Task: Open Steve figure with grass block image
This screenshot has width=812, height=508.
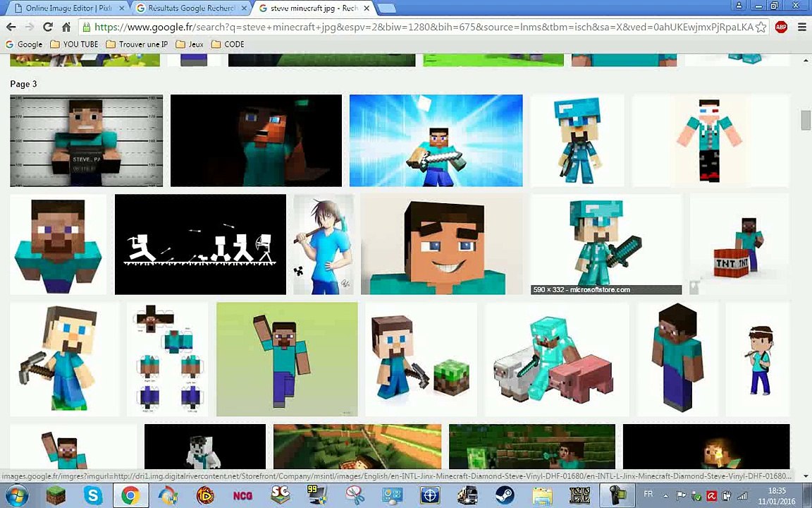Action: tap(421, 359)
